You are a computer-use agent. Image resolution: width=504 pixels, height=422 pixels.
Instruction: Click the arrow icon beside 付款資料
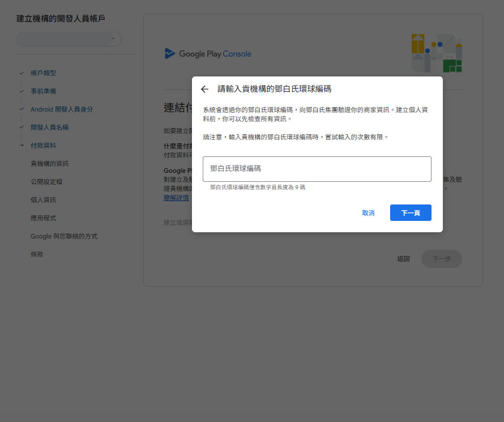[22, 145]
